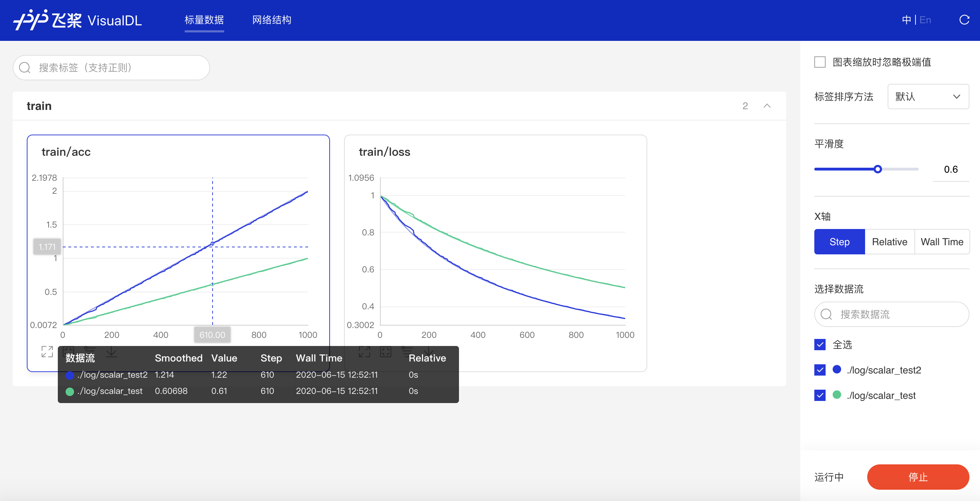
Task: Click the 选择数据流 label
Action: [x=839, y=289]
